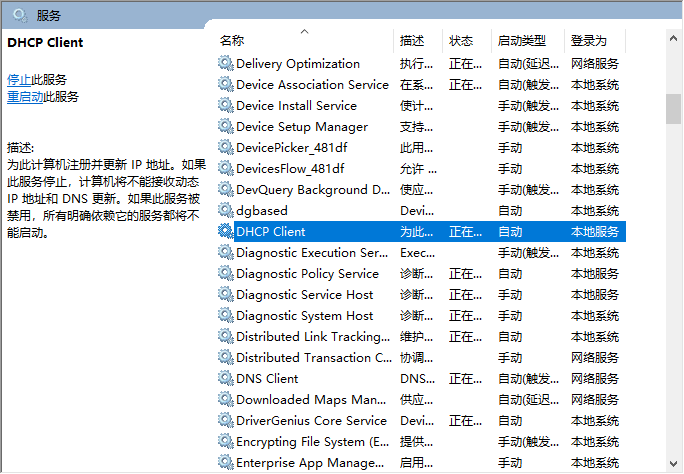Screen dimensions: 684x474
Task: Select the Diagnostic Policy Service row
Action: (307, 274)
